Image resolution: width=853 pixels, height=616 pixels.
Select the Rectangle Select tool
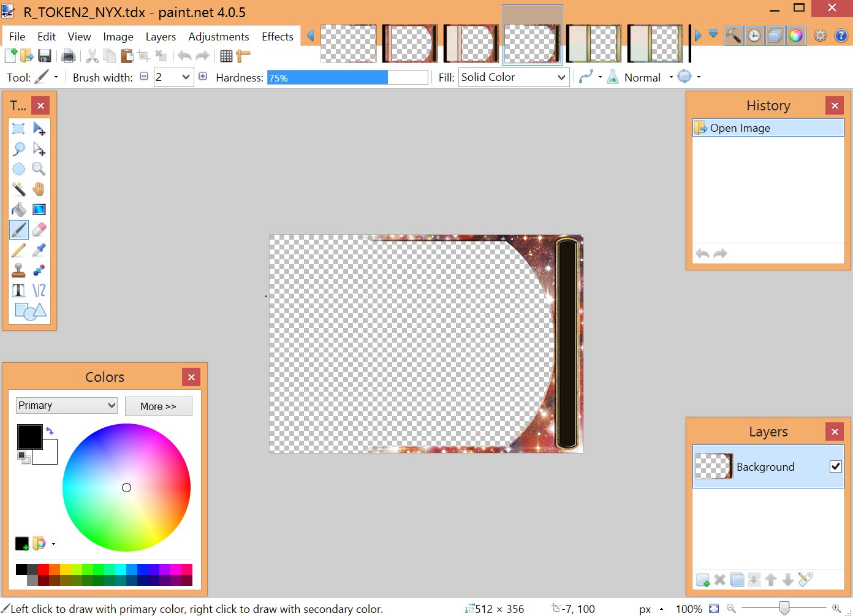point(19,129)
